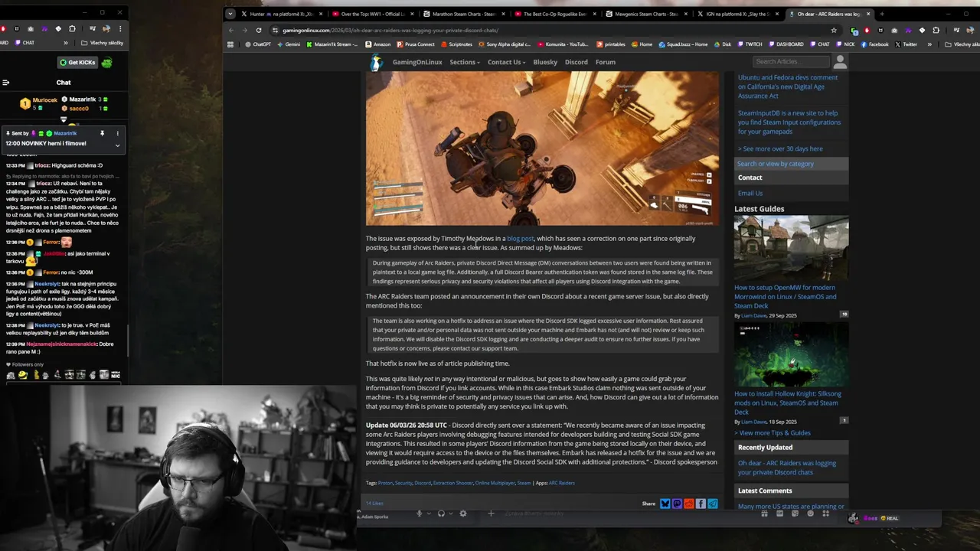Image resolution: width=980 pixels, height=551 pixels.
Task: Open the tab search dropdown arrow
Action: [230, 14]
